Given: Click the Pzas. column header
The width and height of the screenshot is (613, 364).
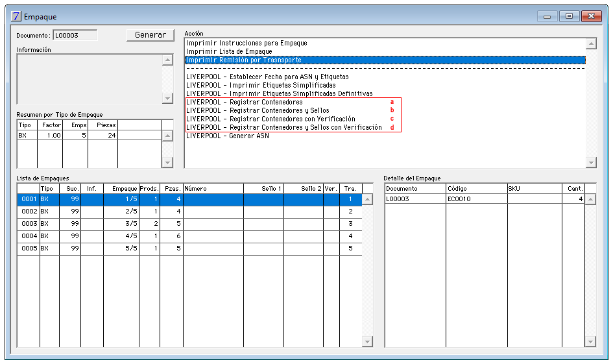Looking at the screenshot, I should [172, 188].
